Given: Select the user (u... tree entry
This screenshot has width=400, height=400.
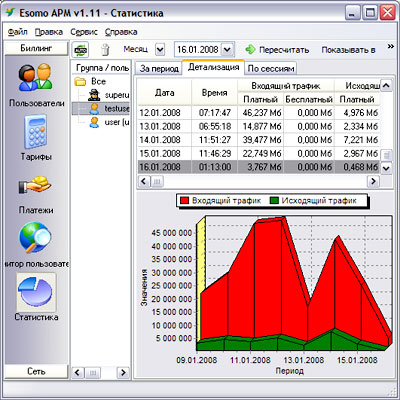Looking at the screenshot, I should pos(117,122).
